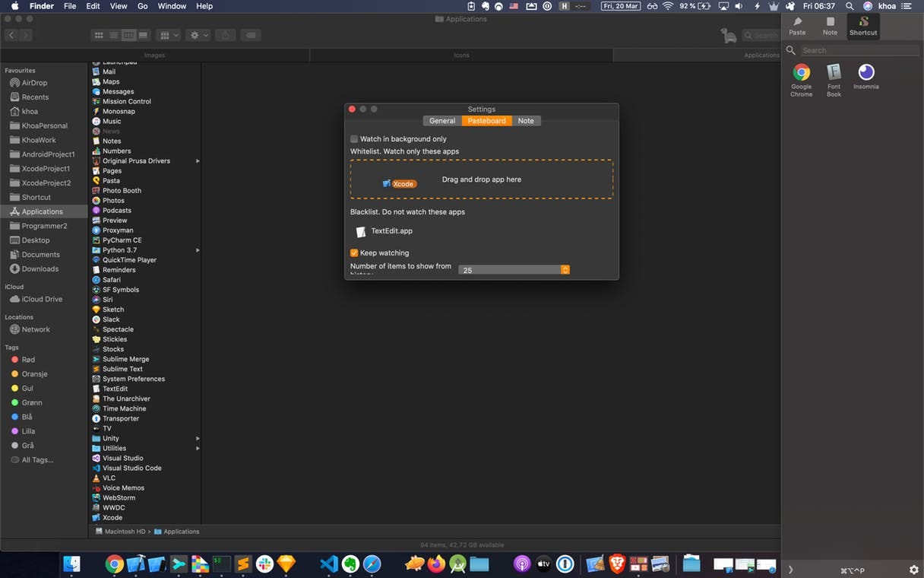Select TextEdit.app in the blacklist
Viewport: 924px width, 578px height.
pos(391,231)
